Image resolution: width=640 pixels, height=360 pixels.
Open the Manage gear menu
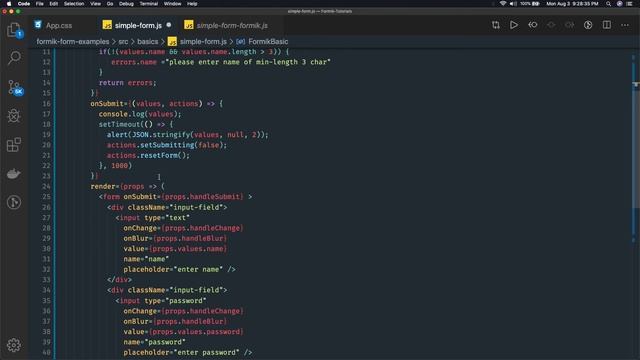click(x=14, y=345)
